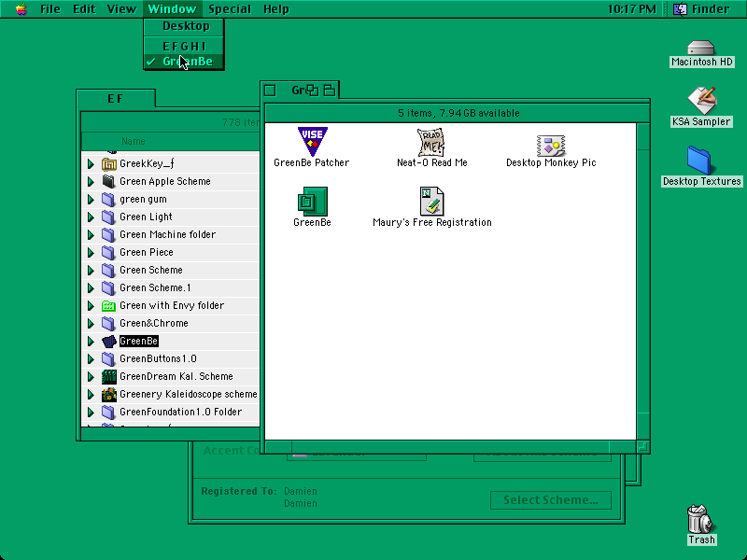Expand the GreenFoundation1.0 Folder triangle
This screenshot has width=747, height=560.
click(x=91, y=412)
